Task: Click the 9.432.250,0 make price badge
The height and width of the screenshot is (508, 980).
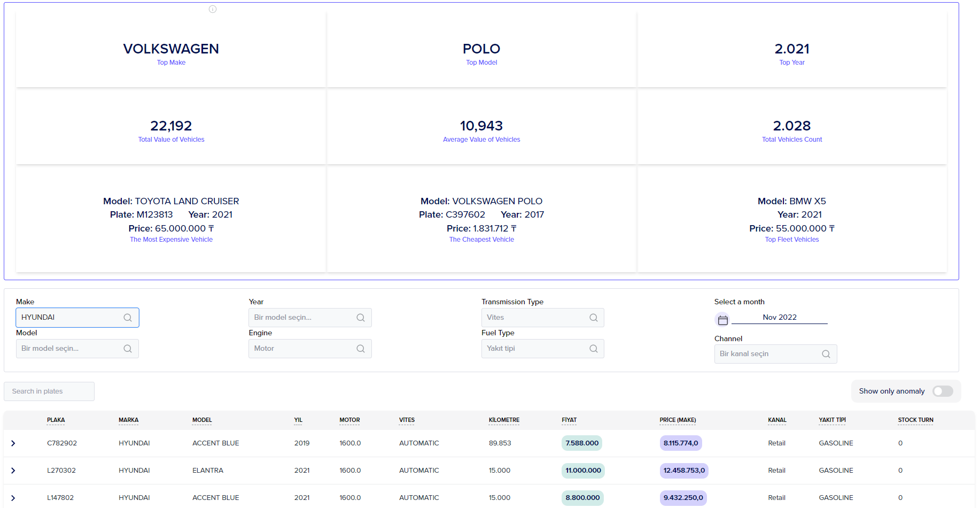Action: [683, 498]
